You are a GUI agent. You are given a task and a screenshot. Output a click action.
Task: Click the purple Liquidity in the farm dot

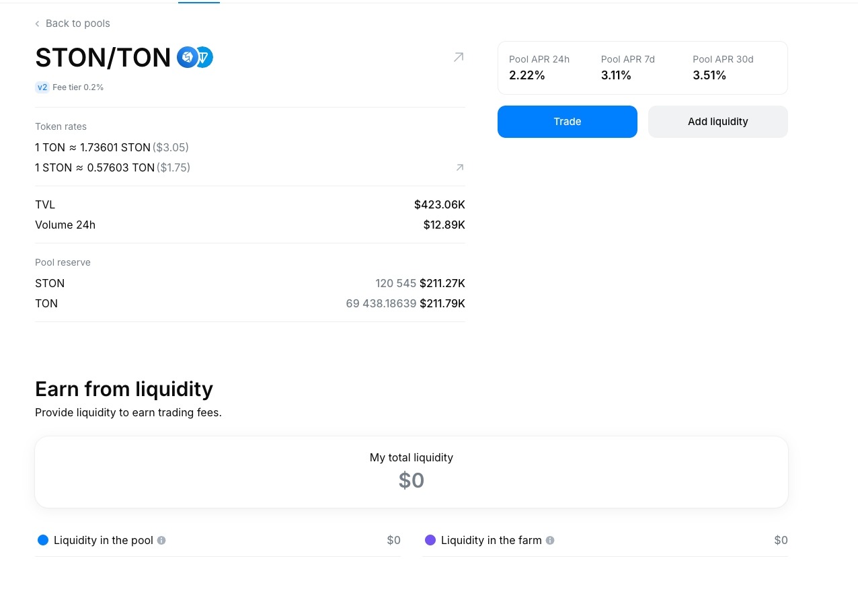pyautogui.click(x=430, y=540)
